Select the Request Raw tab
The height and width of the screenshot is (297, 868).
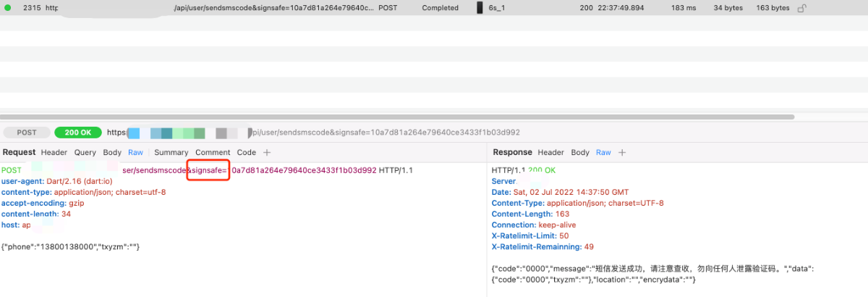135,153
